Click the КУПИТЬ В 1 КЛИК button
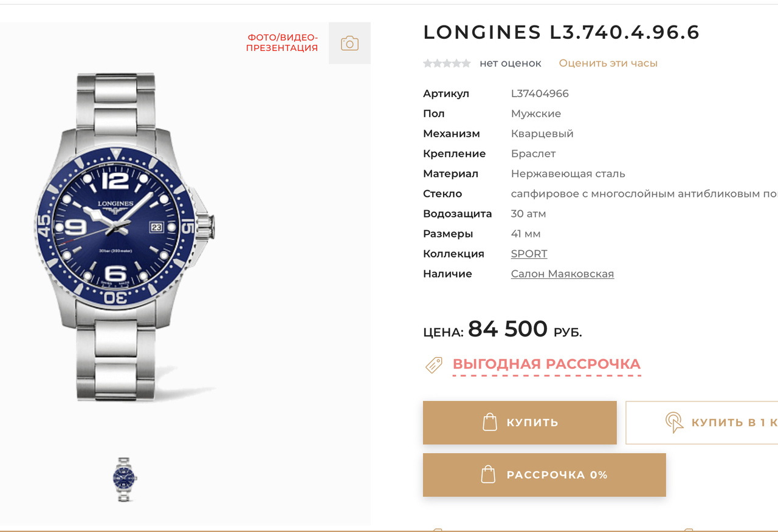This screenshot has width=778, height=532. (702, 422)
